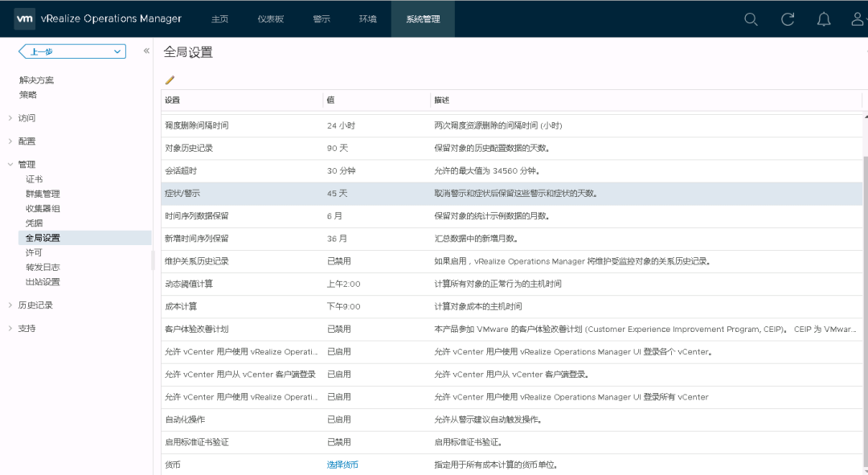
Task: Open the user account icon
Action: tap(858, 19)
